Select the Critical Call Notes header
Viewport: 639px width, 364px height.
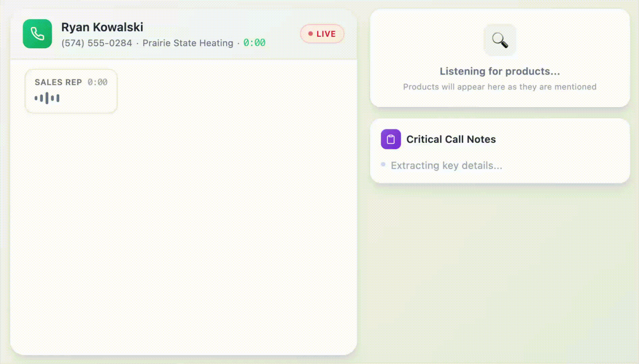pyautogui.click(x=451, y=139)
